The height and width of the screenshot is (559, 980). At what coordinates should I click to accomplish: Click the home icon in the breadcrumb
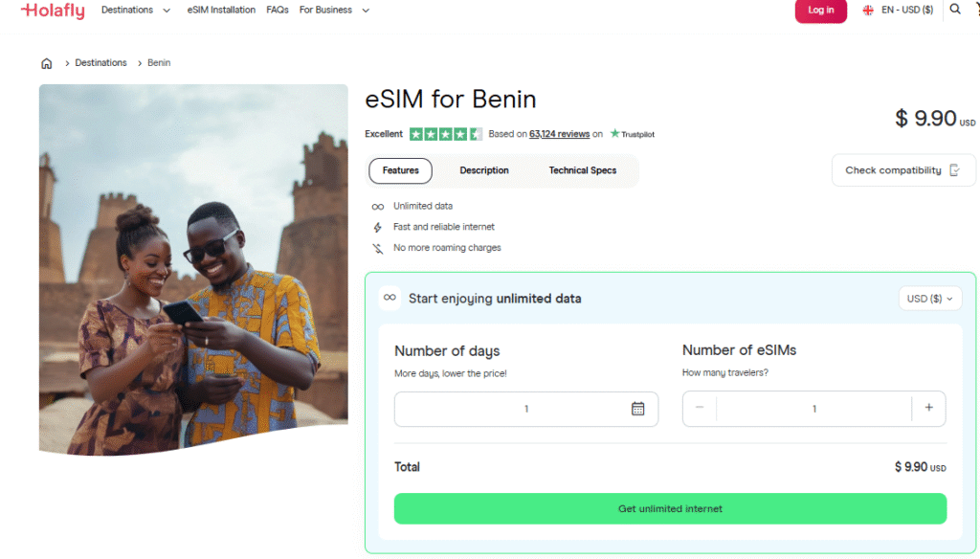pos(46,62)
